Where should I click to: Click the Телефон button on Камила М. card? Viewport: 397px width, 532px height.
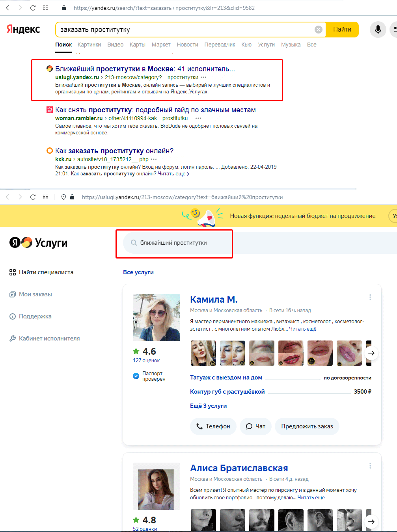coord(213,426)
